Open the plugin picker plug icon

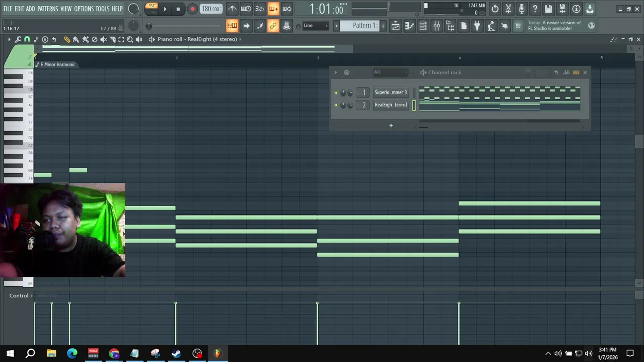(477, 26)
